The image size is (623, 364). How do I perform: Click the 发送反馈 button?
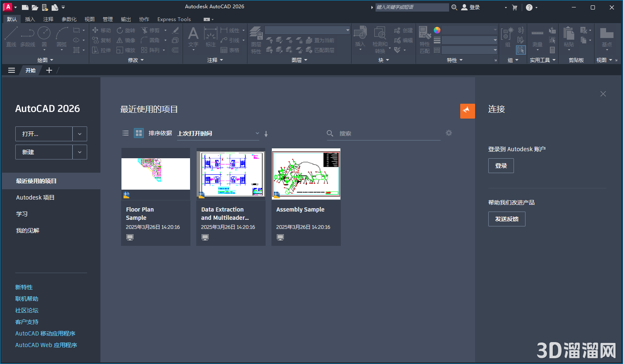(x=507, y=219)
